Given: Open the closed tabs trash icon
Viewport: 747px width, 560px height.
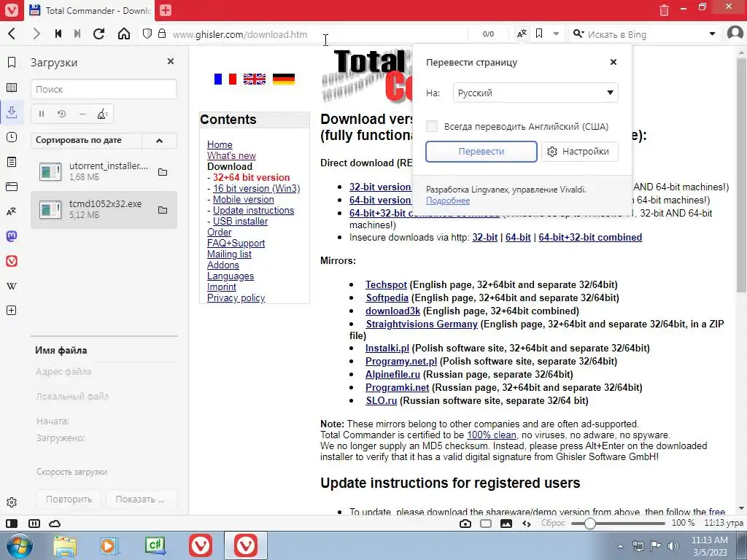Looking at the screenshot, I should (x=664, y=10).
